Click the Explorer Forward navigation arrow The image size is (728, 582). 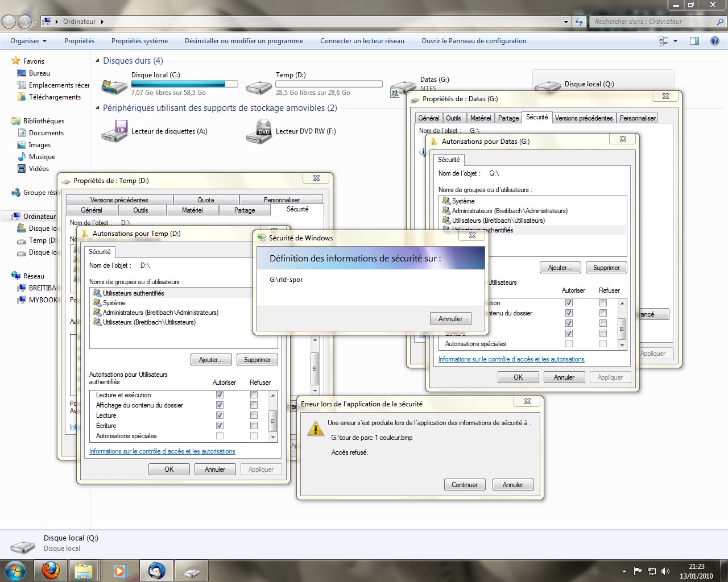pyautogui.click(x=24, y=22)
